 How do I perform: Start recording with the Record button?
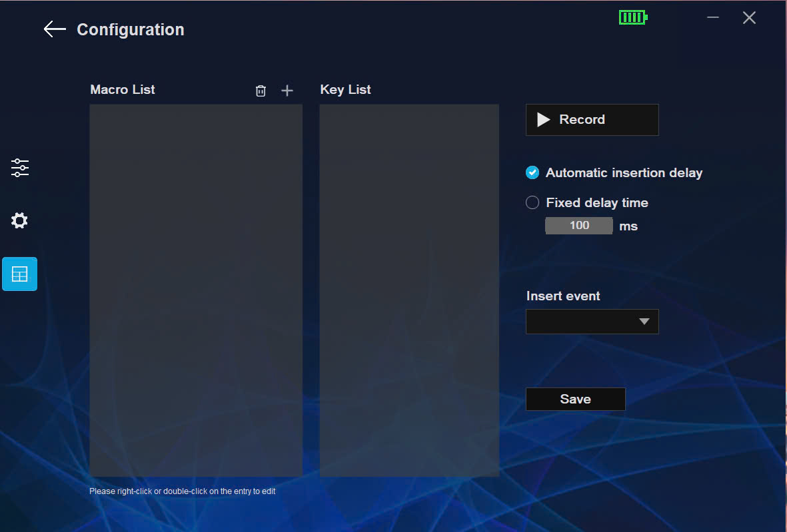[x=592, y=120]
